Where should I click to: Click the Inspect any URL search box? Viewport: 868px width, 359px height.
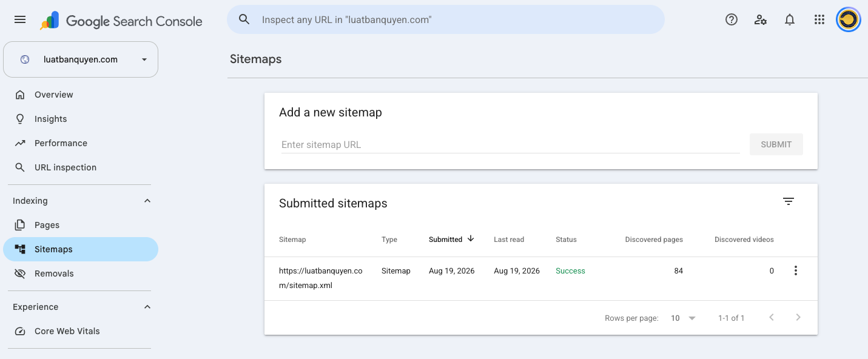click(446, 19)
